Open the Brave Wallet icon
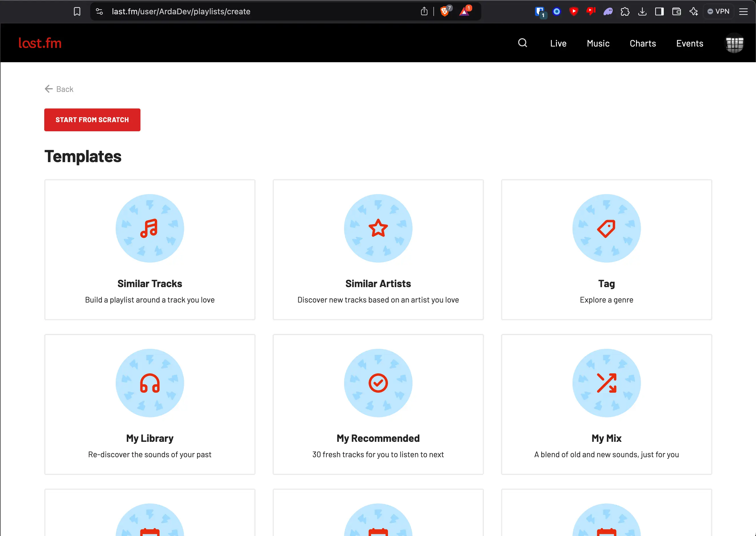 (676, 11)
